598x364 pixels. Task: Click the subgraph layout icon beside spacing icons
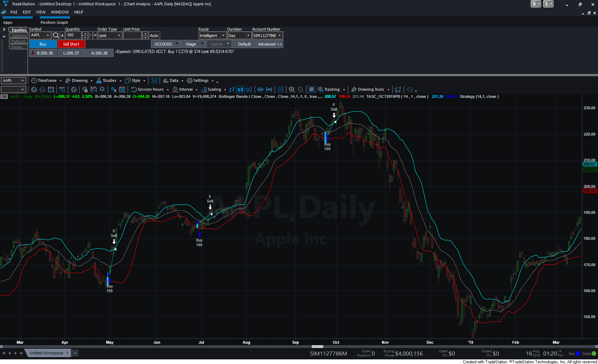(280, 90)
